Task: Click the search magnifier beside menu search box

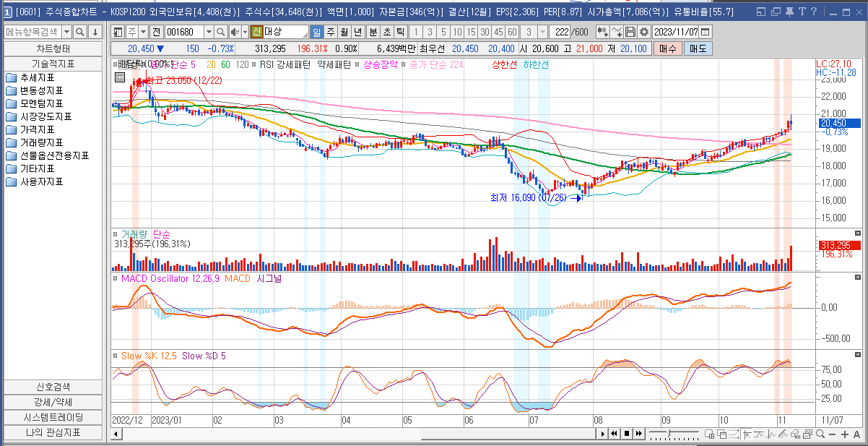Action: tap(80, 32)
